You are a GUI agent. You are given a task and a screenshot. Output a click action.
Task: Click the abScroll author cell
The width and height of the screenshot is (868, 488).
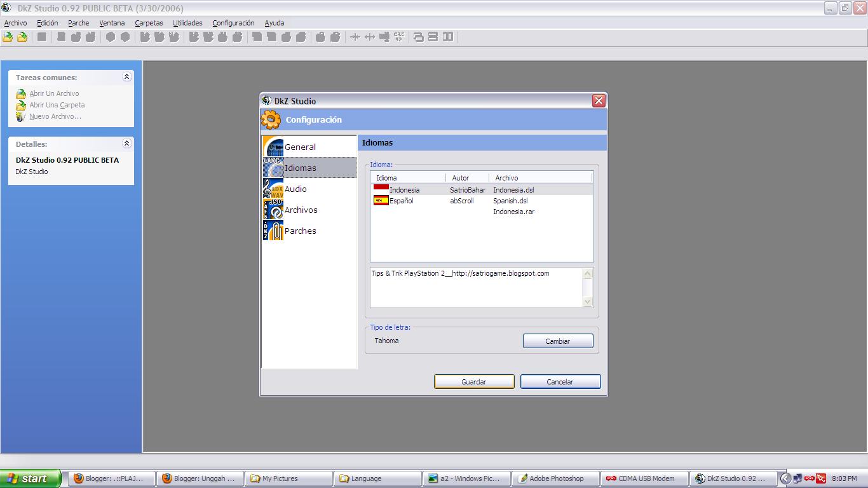(462, 201)
